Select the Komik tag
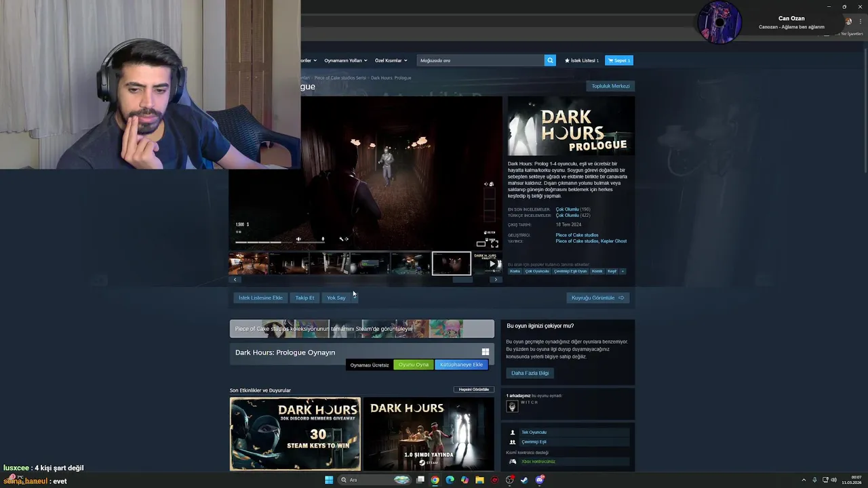The height and width of the screenshot is (488, 868). click(x=597, y=271)
